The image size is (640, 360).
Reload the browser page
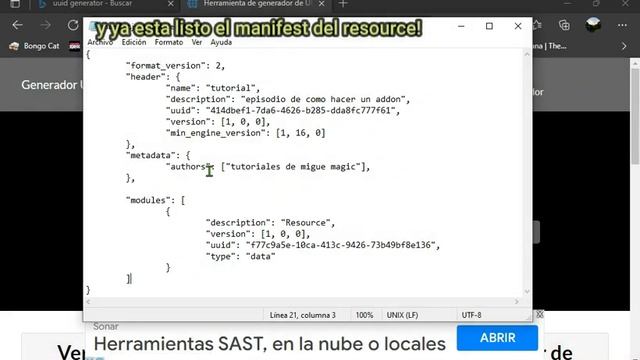coord(73,25)
